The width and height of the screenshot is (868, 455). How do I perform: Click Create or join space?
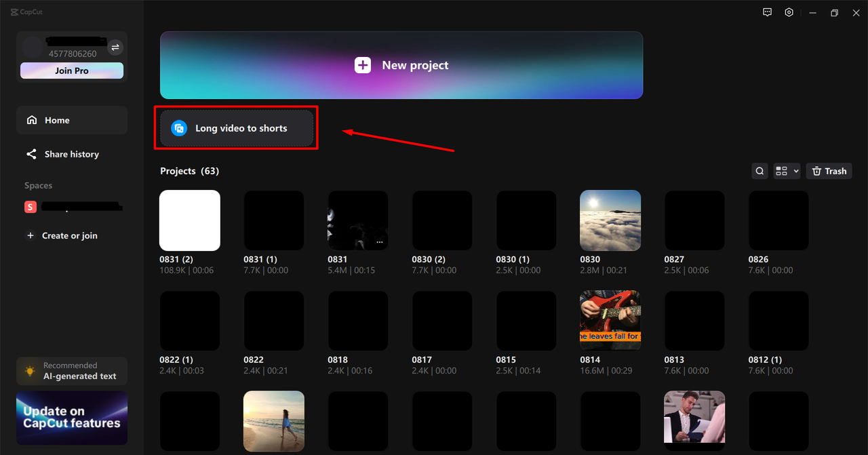(x=70, y=235)
